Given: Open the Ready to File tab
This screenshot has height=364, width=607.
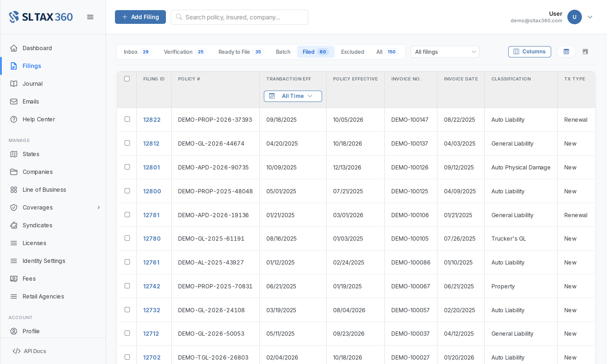Looking at the screenshot, I should (241, 52).
